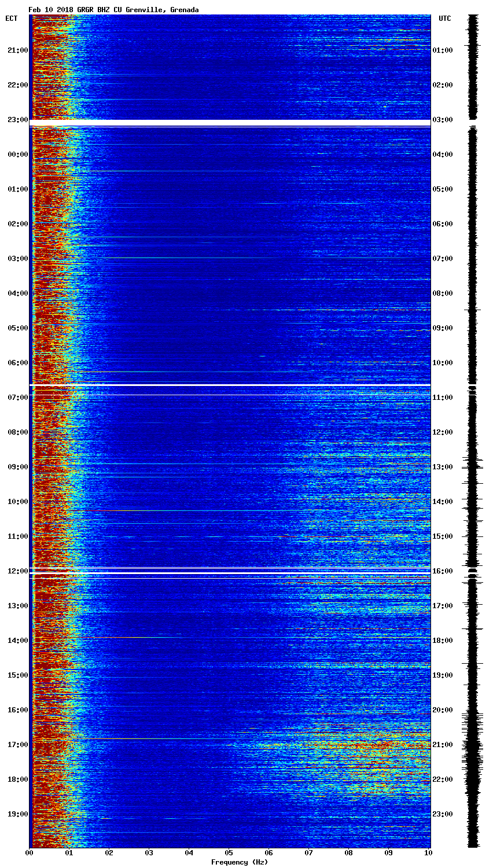Click the '06:00' tick on the UTC axis

(x=443, y=224)
